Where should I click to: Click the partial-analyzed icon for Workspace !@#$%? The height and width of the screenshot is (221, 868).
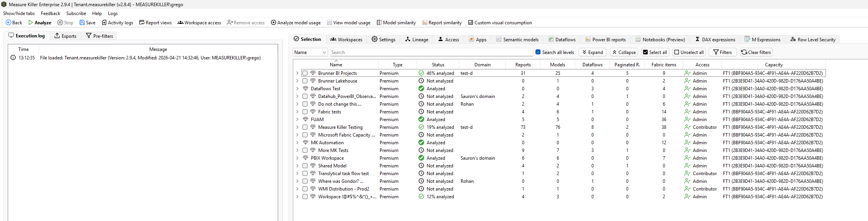coord(421,196)
